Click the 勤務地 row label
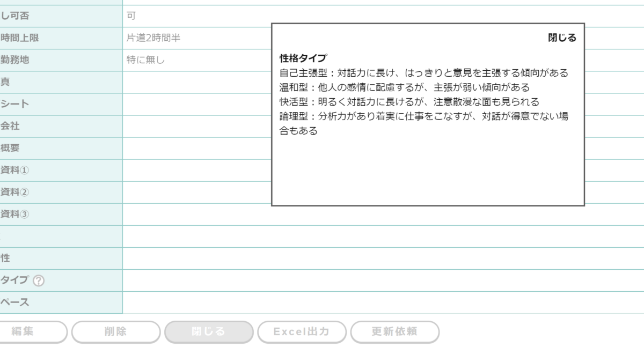Screen dimensions: 644x362 point(15,60)
